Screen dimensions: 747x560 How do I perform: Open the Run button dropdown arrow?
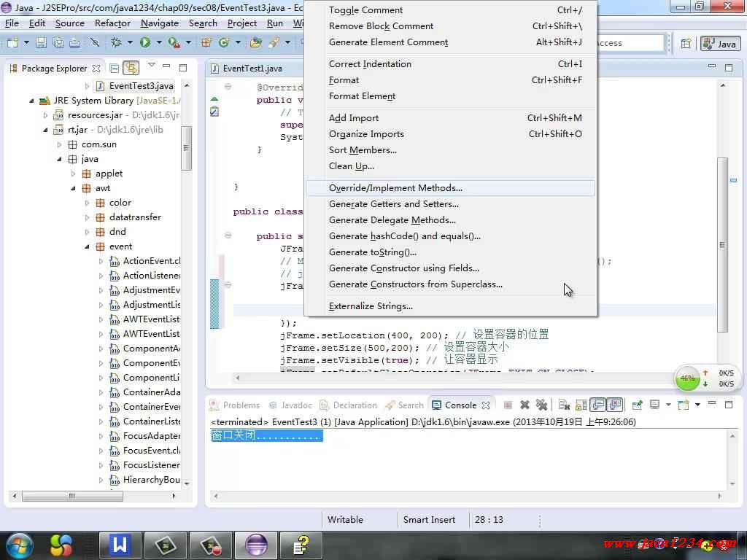pyautogui.click(x=159, y=43)
